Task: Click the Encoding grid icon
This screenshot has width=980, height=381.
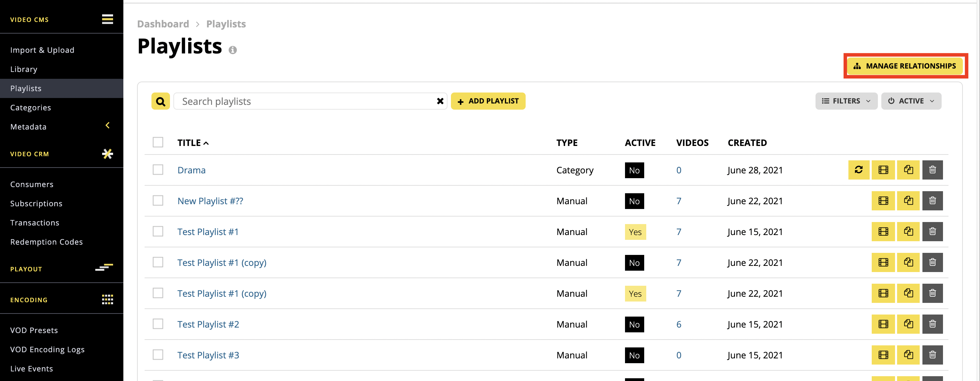Action: pos(107,300)
